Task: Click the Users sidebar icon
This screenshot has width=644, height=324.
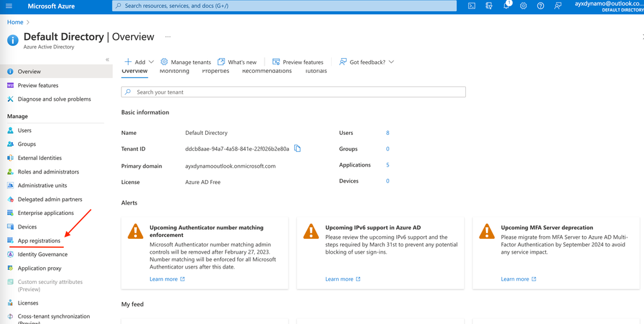Action: [11, 130]
